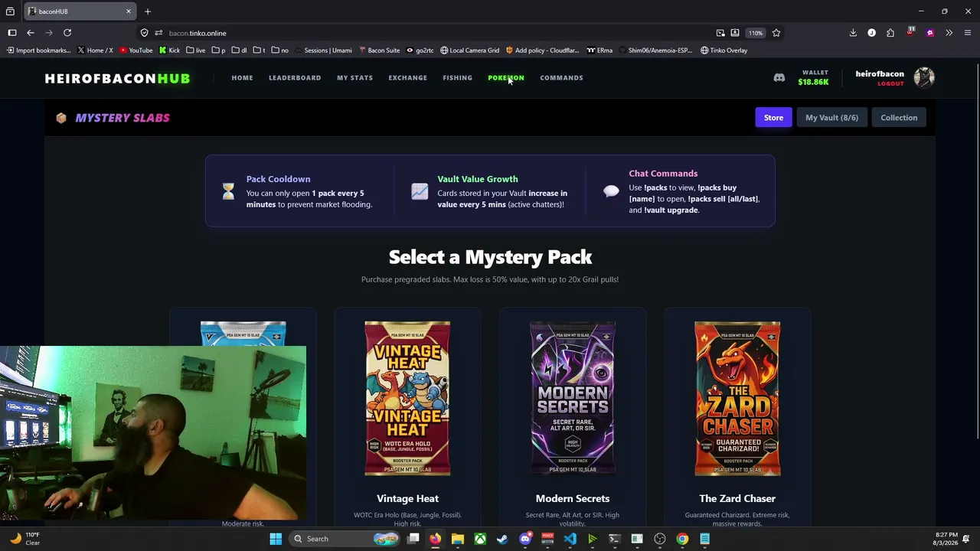
Task: Launch the Xbox app from the taskbar
Action: point(480,539)
